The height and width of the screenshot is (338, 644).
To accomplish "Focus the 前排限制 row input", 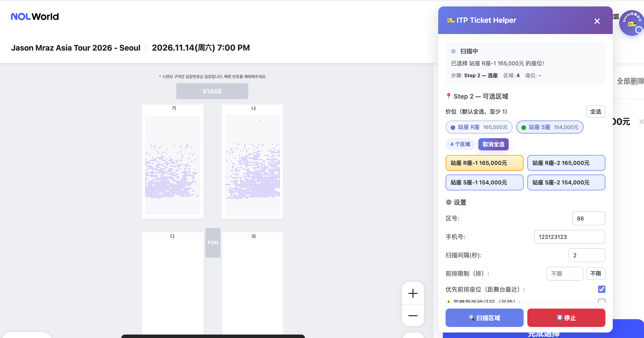I will [565, 274].
